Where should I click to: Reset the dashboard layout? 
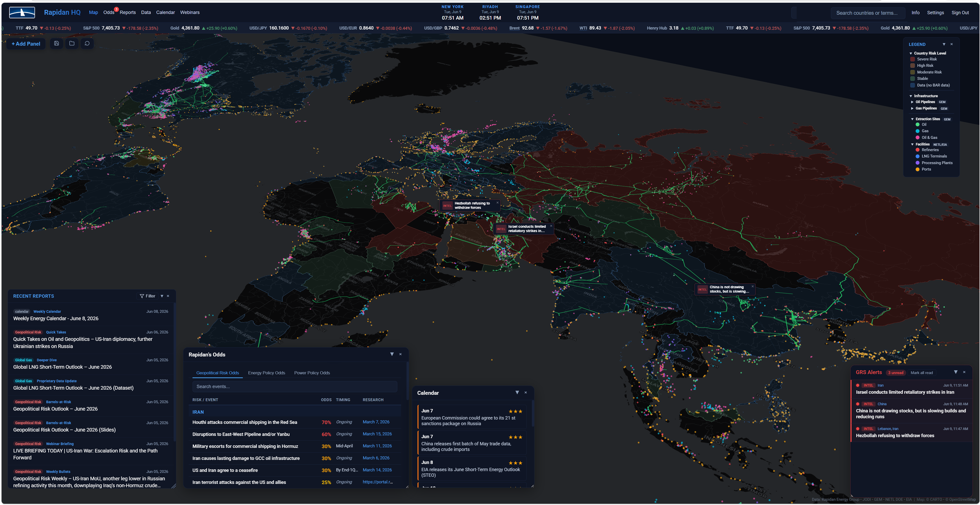tap(87, 44)
